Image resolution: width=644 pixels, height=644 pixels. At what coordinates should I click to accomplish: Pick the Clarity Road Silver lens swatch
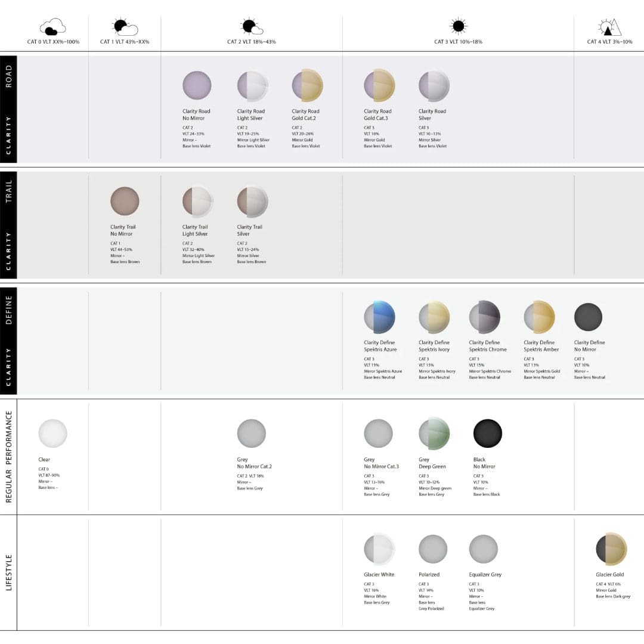434,85
